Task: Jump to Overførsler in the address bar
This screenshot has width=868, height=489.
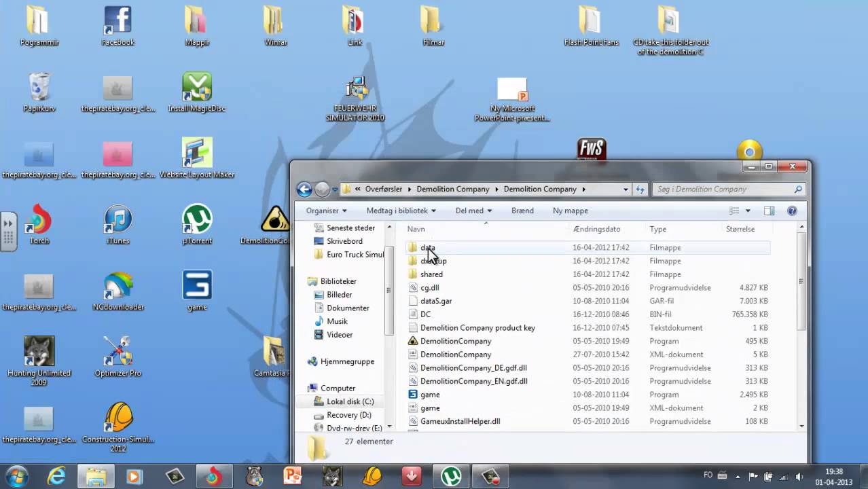Action: (x=384, y=189)
